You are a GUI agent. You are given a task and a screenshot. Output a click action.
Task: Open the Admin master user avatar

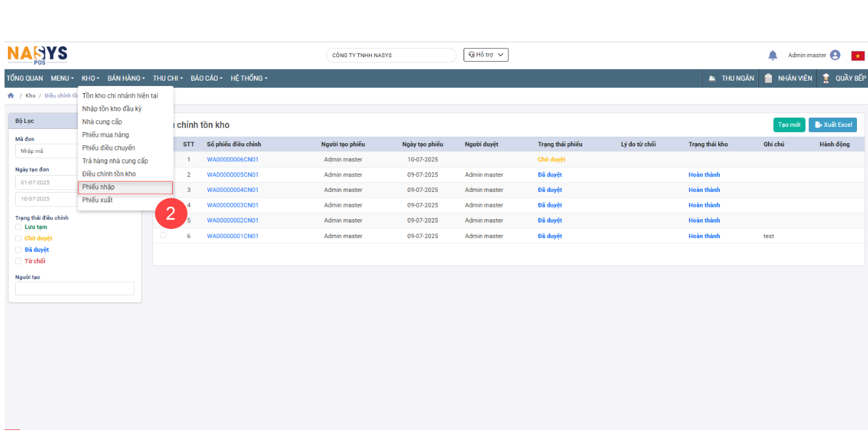tap(835, 55)
